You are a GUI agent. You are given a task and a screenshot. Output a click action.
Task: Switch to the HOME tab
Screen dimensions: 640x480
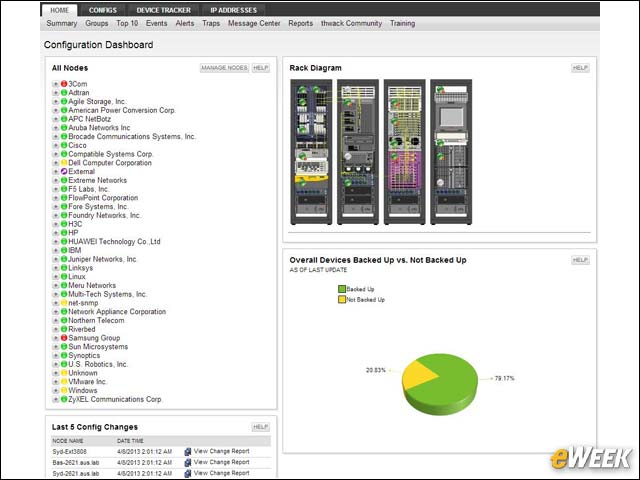click(60, 10)
